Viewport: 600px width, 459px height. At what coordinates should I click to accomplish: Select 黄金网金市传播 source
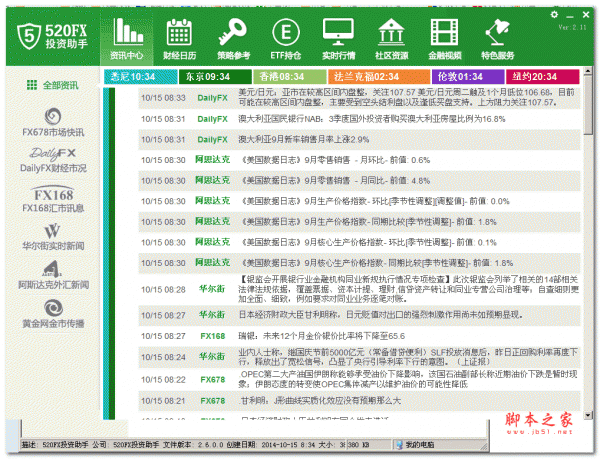pos(53,314)
